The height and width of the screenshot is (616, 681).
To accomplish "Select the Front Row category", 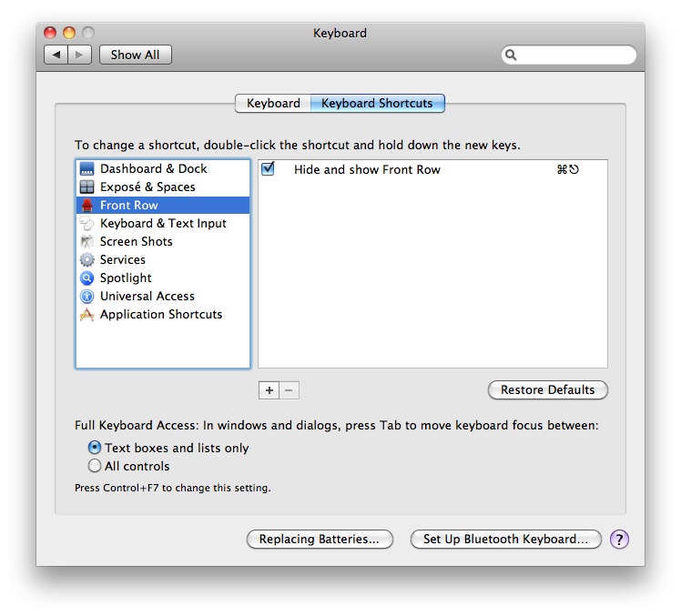I will [163, 206].
